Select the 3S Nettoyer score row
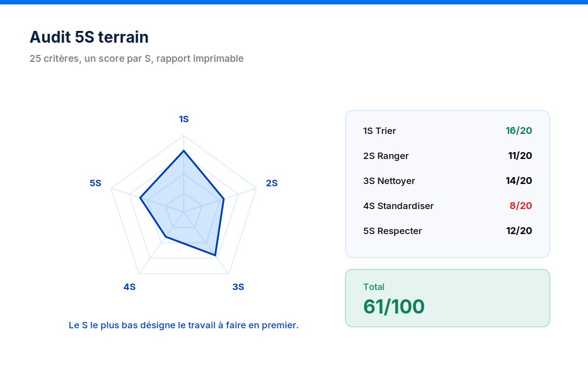 tap(448, 181)
